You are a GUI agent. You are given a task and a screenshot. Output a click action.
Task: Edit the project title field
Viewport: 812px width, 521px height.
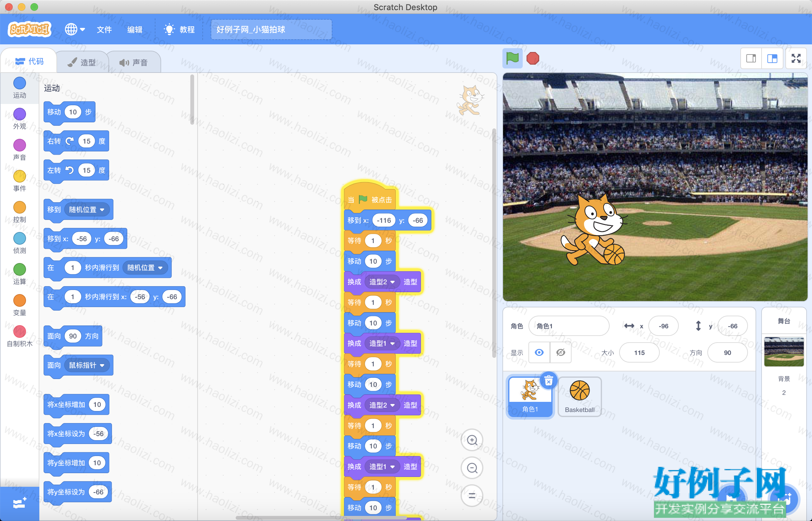click(271, 29)
